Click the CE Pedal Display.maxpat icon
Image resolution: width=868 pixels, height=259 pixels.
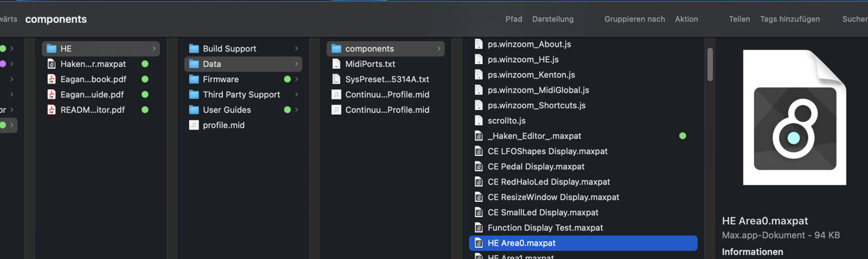click(479, 166)
